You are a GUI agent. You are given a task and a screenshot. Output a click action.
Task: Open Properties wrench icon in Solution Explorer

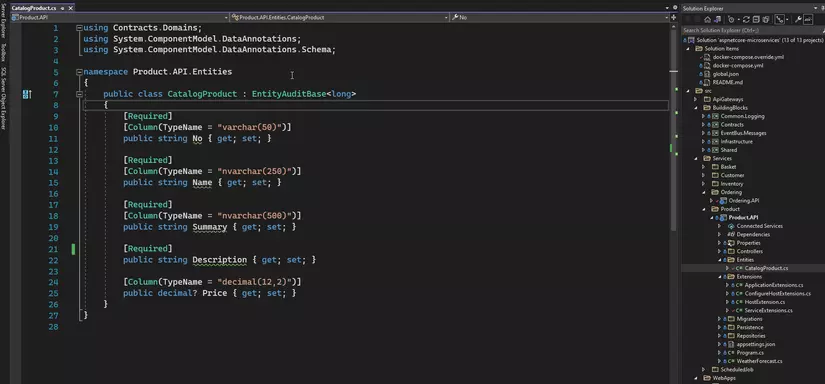click(x=798, y=19)
